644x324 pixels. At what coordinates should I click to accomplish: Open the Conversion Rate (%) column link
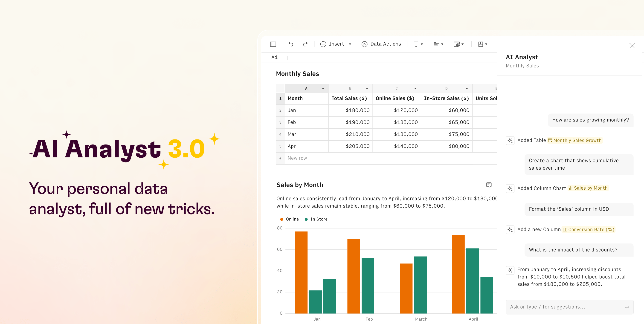(589, 229)
